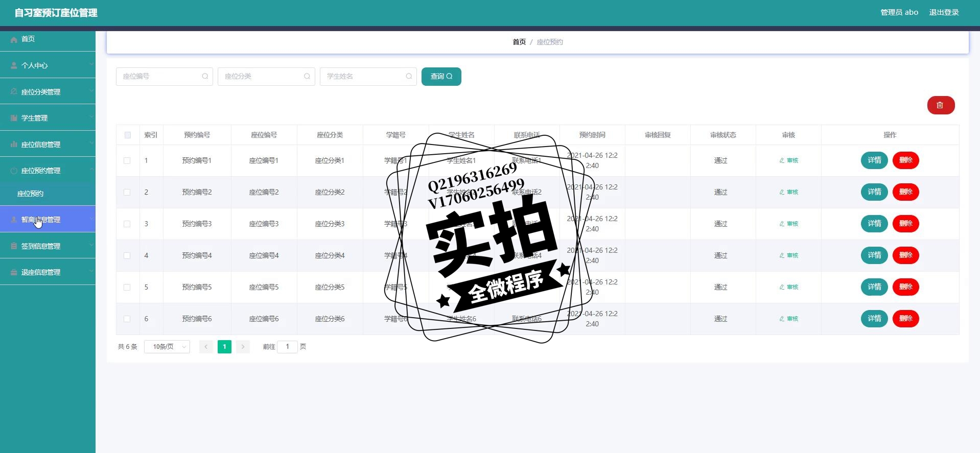This screenshot has width=980, height=453.
Task: Click 详情 button for row 预约编号1
Action: click(x=874, y=160)
